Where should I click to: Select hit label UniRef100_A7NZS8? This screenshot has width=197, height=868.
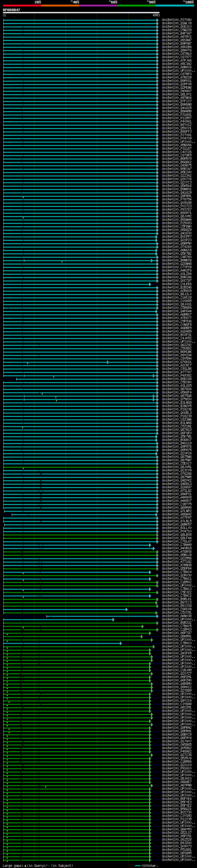[x=177, y=78]
